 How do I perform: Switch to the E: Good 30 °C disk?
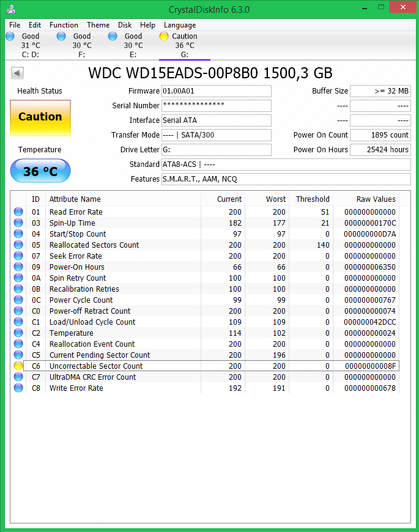point(133,45)
